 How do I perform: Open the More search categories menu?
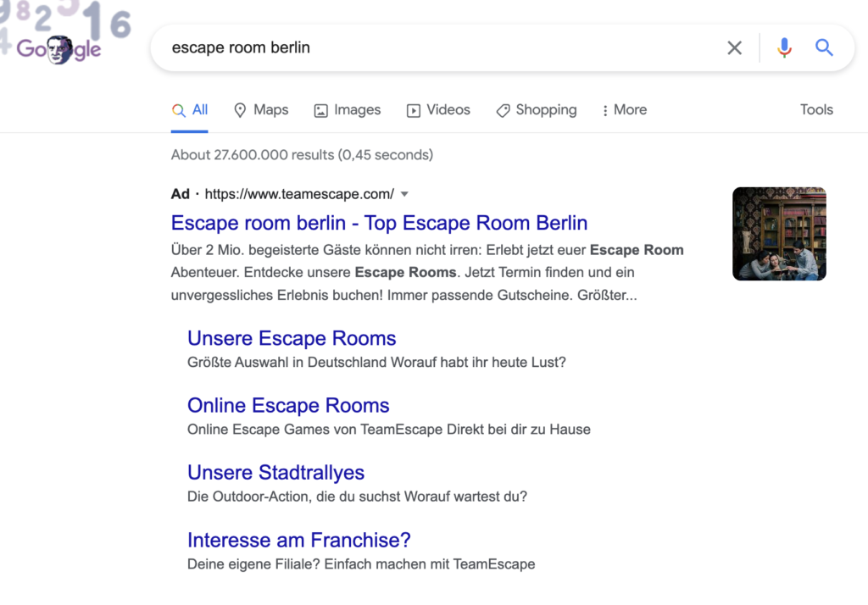tap(624, 110)
